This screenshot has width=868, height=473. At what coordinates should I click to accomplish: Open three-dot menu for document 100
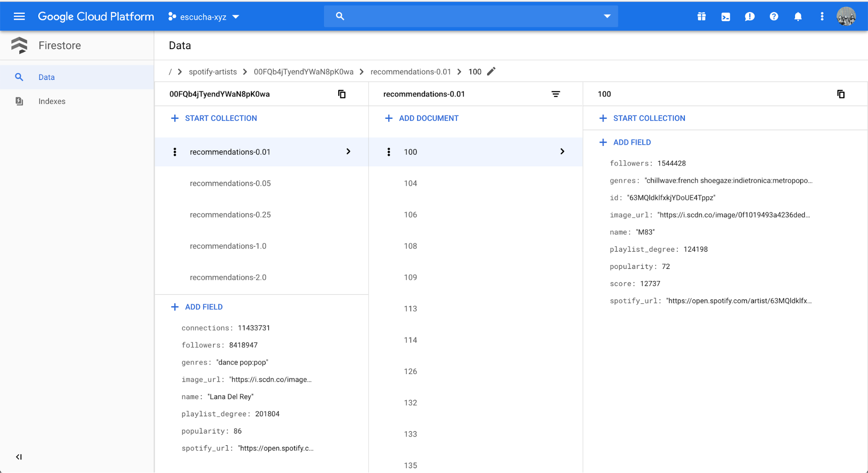point(389,152)
